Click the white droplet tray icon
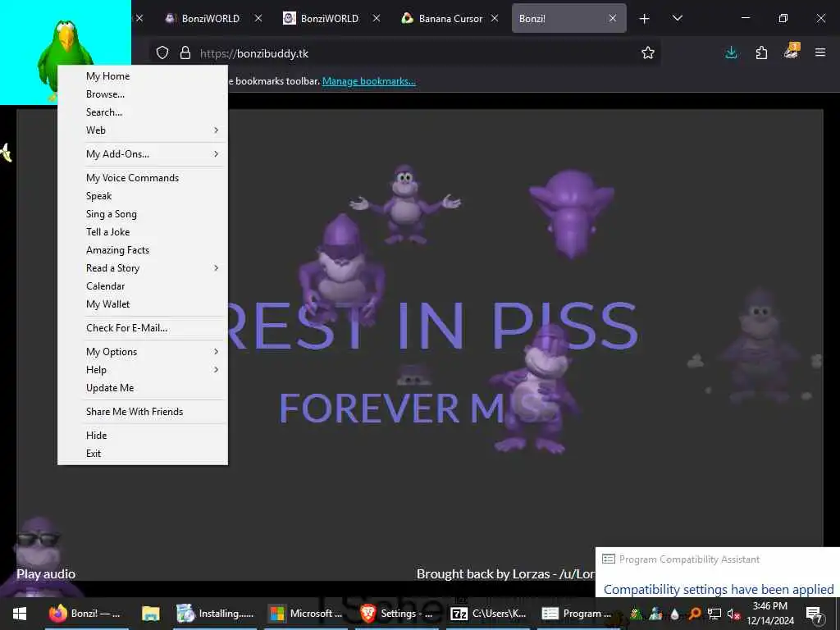840x630 pixels. pos(675,614)
